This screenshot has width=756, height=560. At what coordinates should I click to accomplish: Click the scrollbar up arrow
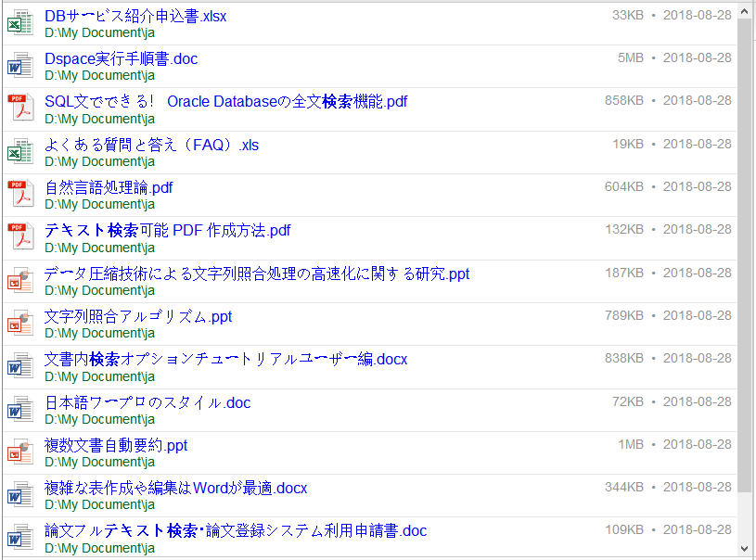click(745, 8)
